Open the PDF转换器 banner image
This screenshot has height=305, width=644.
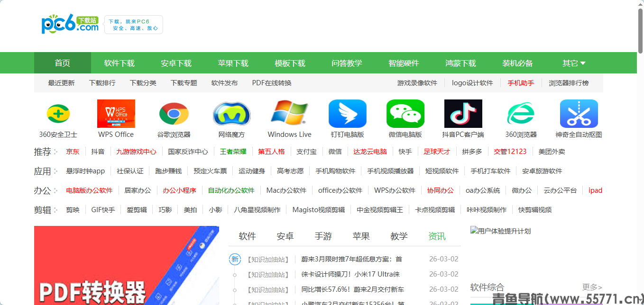[x=127, y=265]
